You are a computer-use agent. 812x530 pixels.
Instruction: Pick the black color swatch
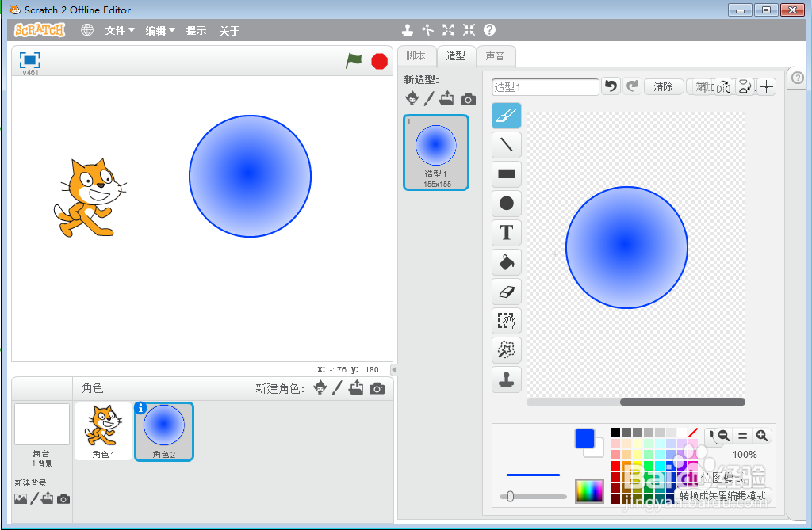[x=615, y=433]
